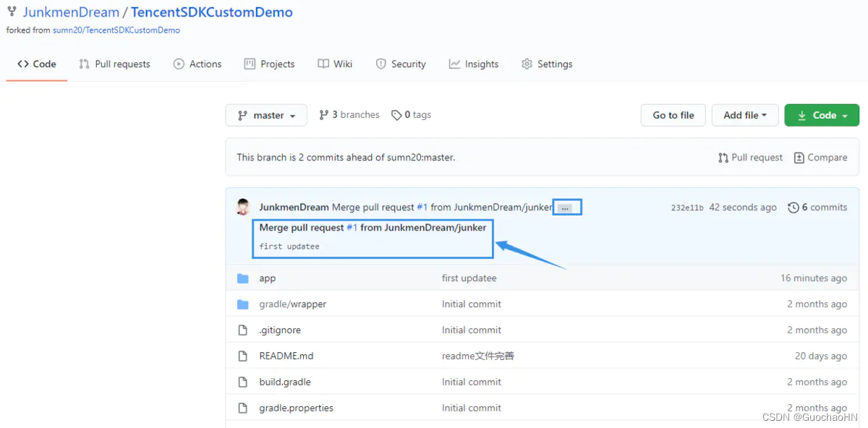
Task: Open the .gitignore file
Action: coord(280,330)
